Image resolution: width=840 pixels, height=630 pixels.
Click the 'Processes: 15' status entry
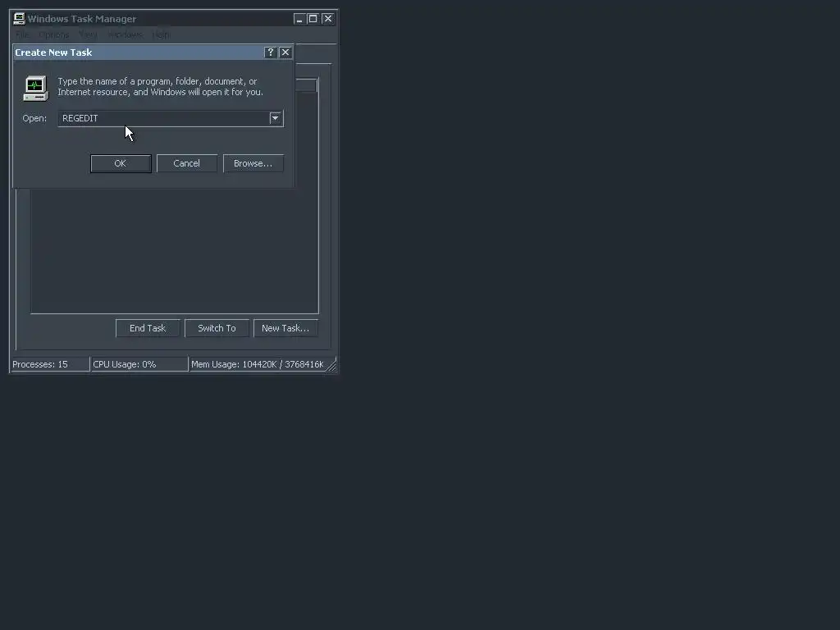pos(50,364)
